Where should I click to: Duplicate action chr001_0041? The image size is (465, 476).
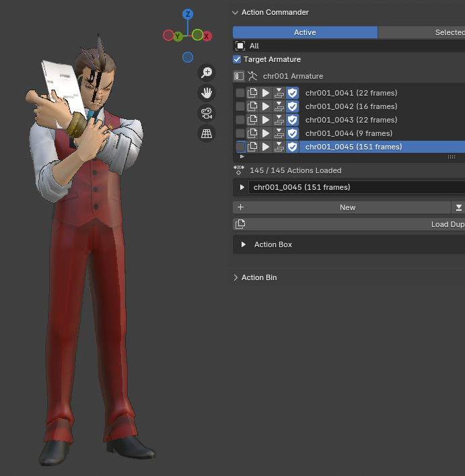pyautogui.click(x=252, y=93)
